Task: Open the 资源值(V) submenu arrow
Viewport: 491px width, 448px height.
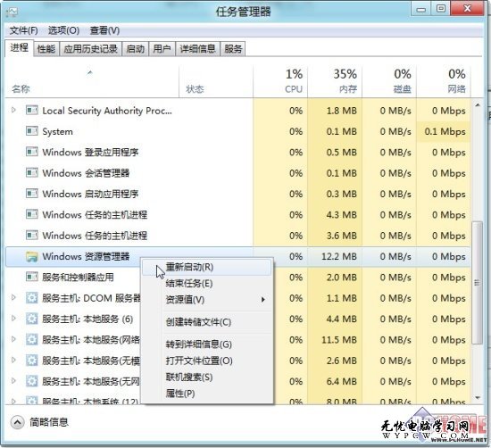Action: click(x=263, y=300)
